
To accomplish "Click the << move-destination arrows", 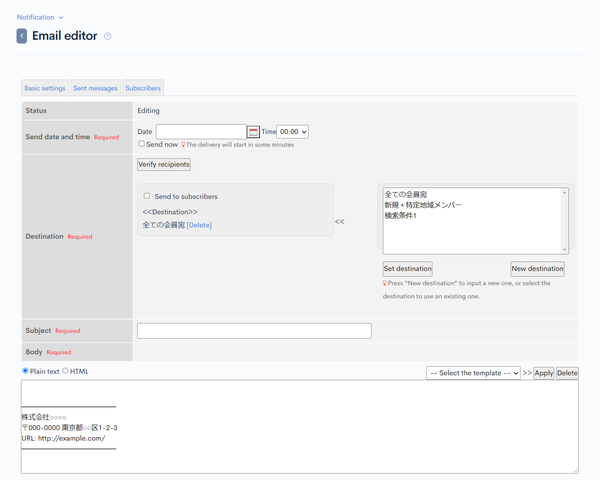I will click(339, 222).
